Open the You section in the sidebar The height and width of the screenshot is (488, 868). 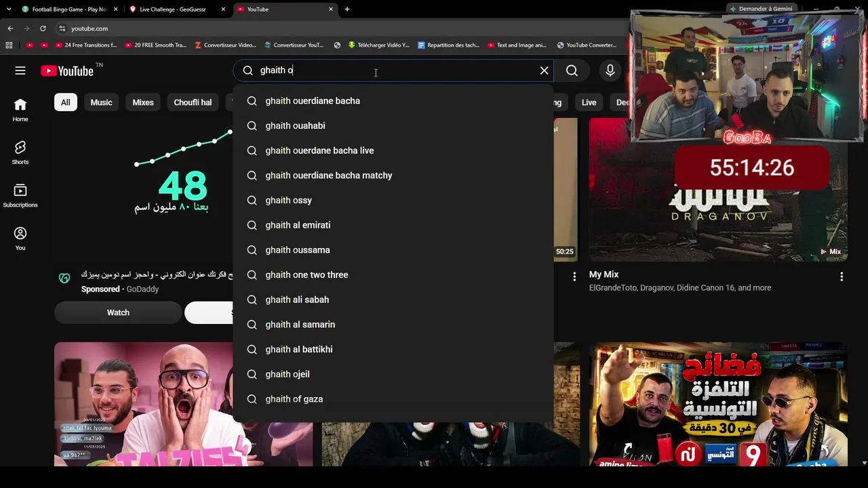[x=20, y=239]
